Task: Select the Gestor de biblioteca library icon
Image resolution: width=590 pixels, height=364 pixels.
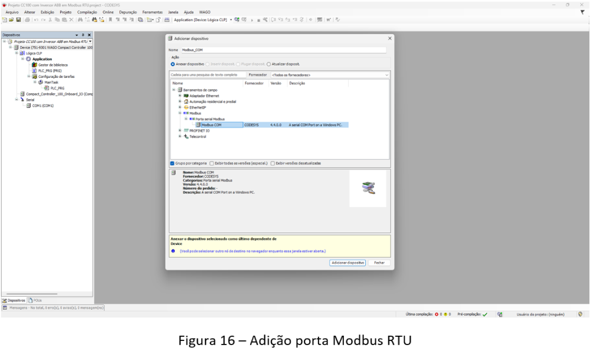Action: [34, 65]
